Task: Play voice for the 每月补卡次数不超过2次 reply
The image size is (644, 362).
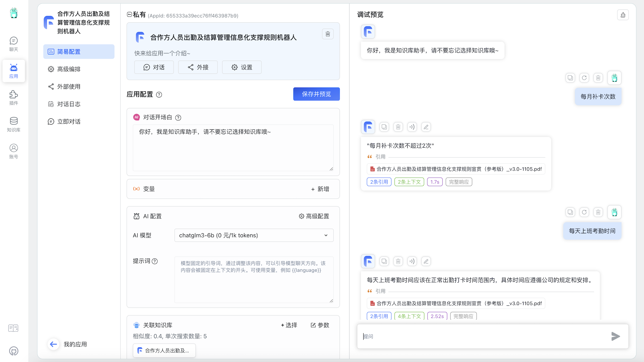Action: [x=412, y=127]
